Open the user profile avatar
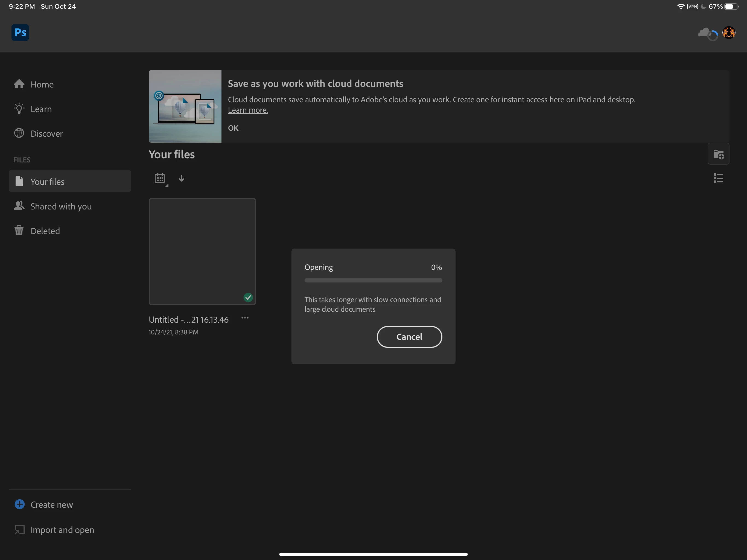The width and height of the screenshot is (747, 560). (x=729, y=33)
